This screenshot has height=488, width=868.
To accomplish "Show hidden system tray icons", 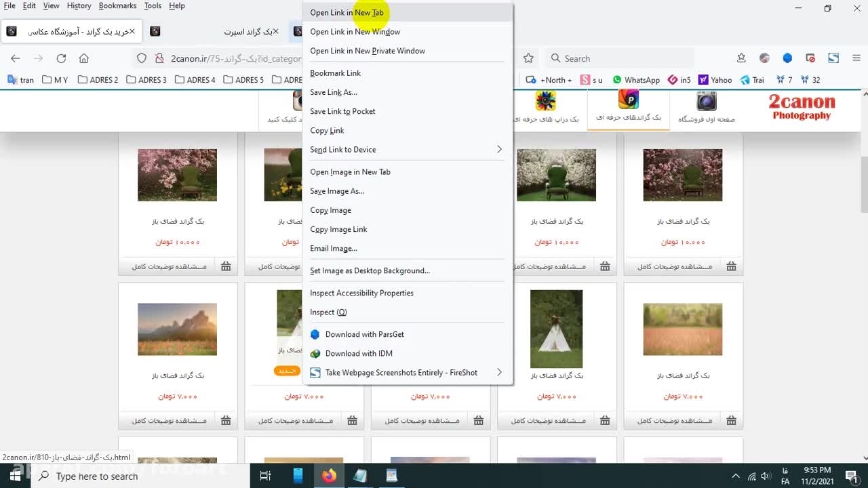I will (x=736, y=476).
